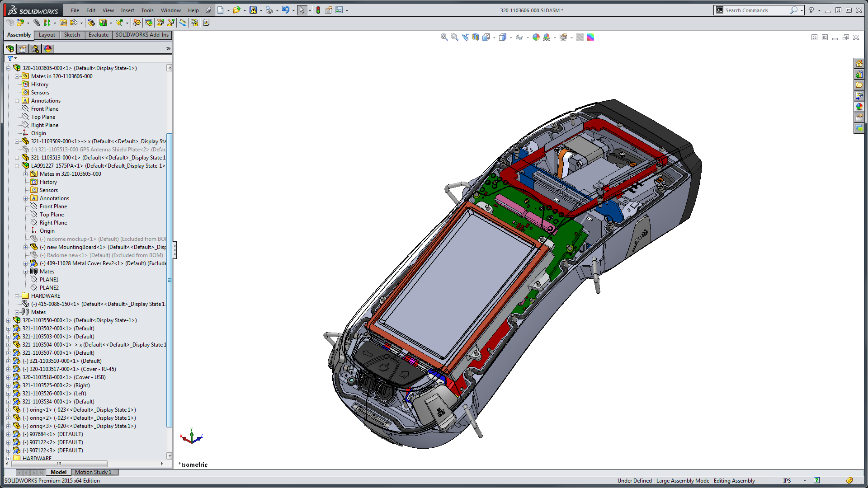Select the Zoom to Fit icon
The height and width of the screenshot is (488, 868).
click(x=444, y=37)
